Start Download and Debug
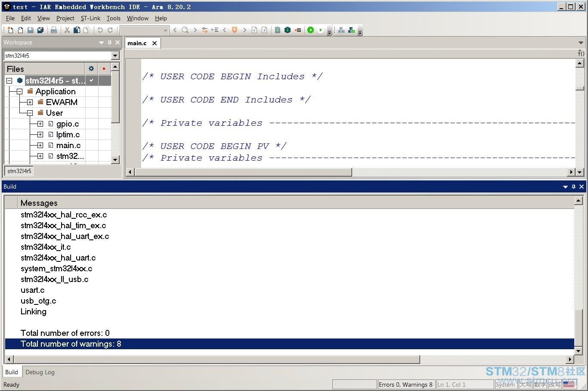The width and height of the screenshot is (588, 391). pos(311,30)
